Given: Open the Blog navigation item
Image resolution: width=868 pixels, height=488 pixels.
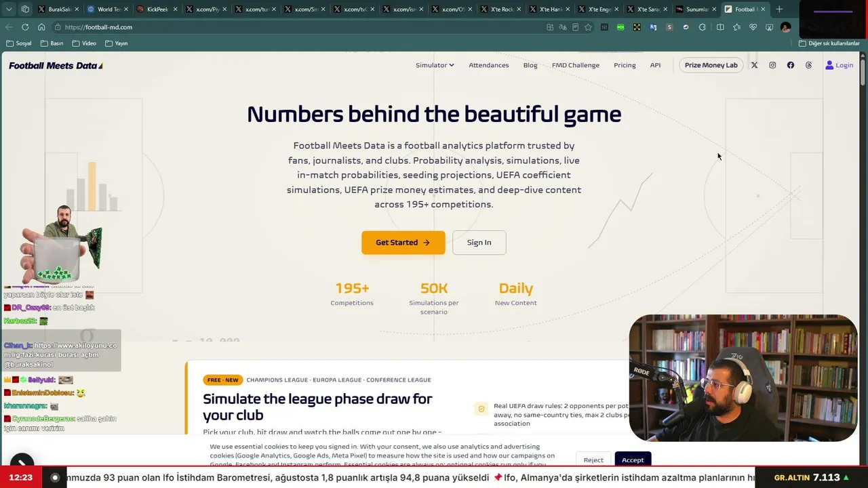Looking at the screenshot, I should click(530, 65).
